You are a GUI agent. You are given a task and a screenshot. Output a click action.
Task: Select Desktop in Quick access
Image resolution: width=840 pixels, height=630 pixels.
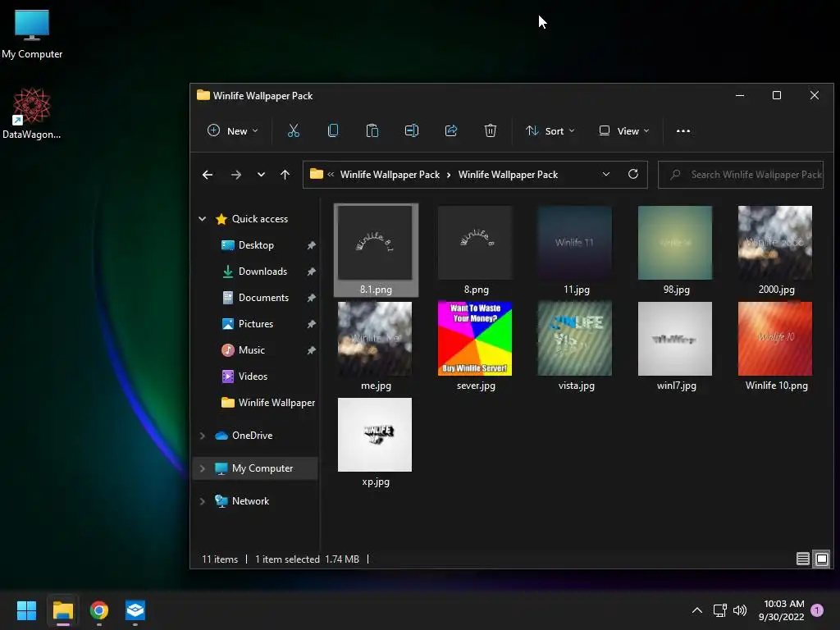pos(256,244)
